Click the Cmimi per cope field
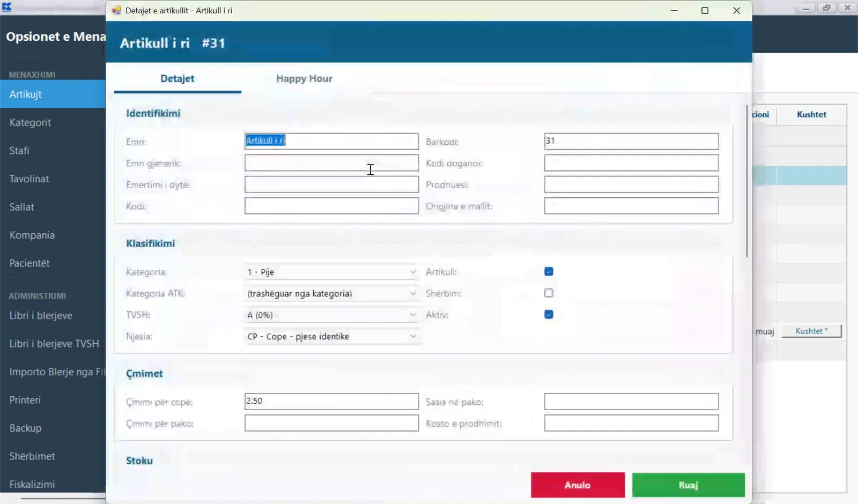 coord(331,402)
